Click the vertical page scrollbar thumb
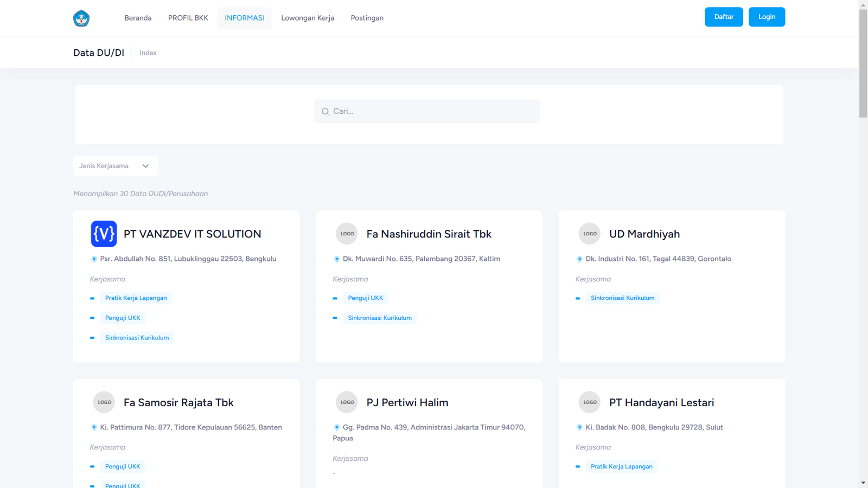This screenshot has height=488, width=868. [863, 62]
